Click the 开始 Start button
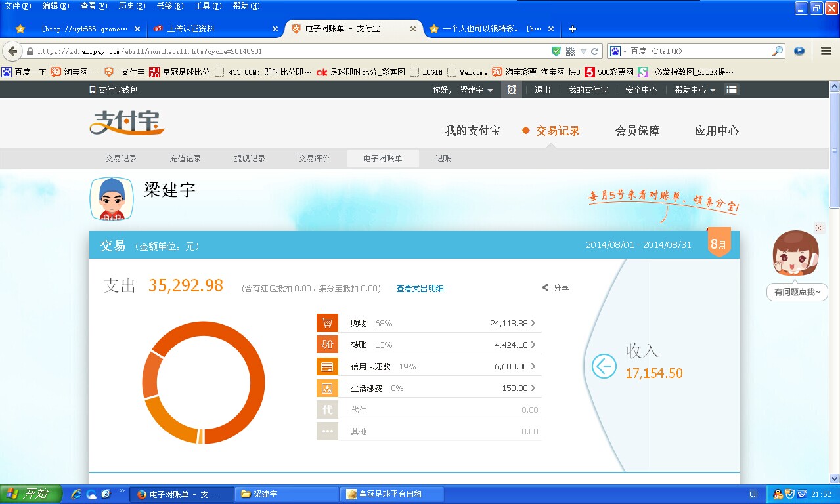Screen dimensions: 840x504 click(x=31, y=494)
